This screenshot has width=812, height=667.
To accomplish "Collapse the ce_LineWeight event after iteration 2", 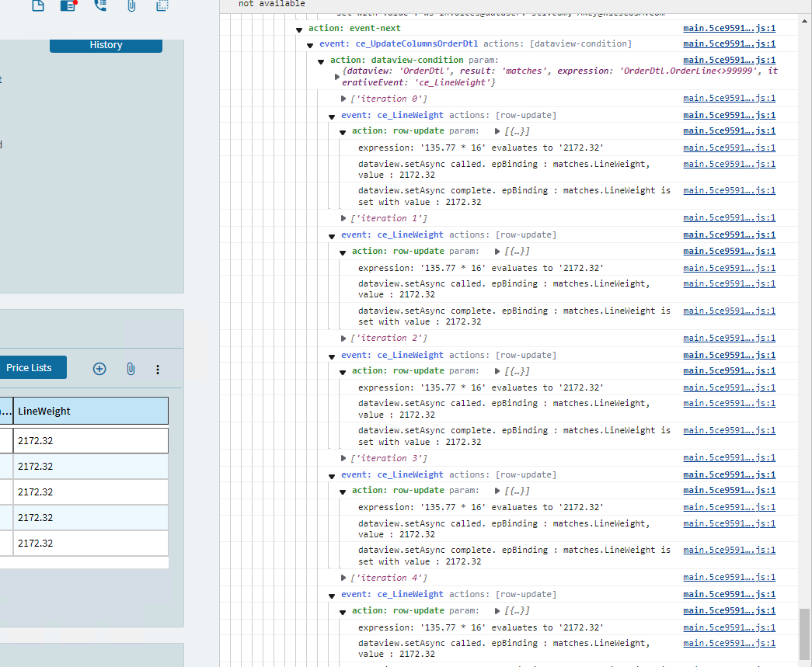I will point(332,356).
